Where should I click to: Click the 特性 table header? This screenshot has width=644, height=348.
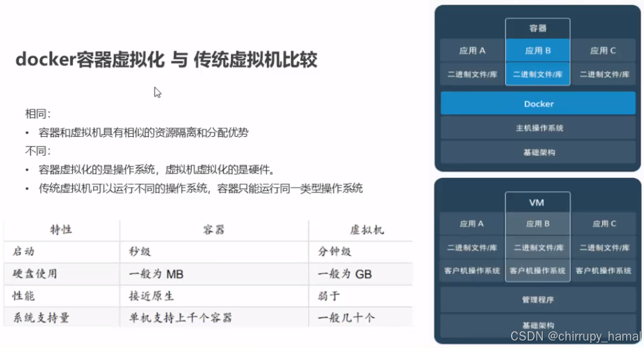click(60, 229)
